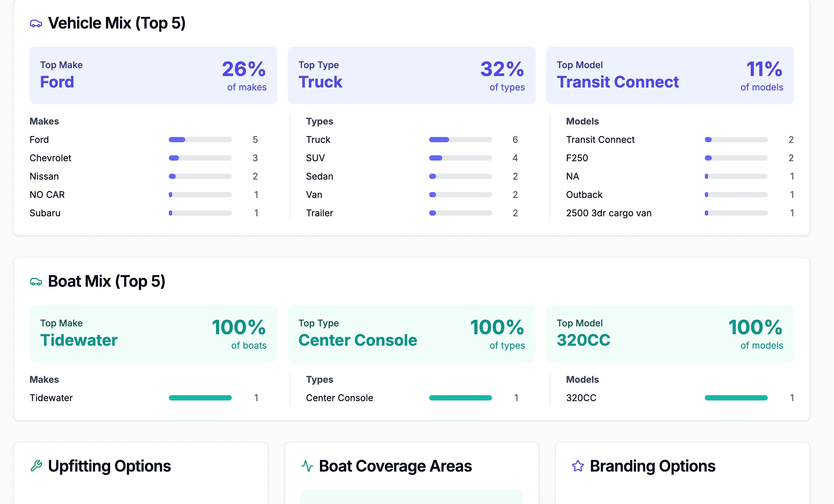Open the Center Console Top Type card

click(x=411, y=334)
